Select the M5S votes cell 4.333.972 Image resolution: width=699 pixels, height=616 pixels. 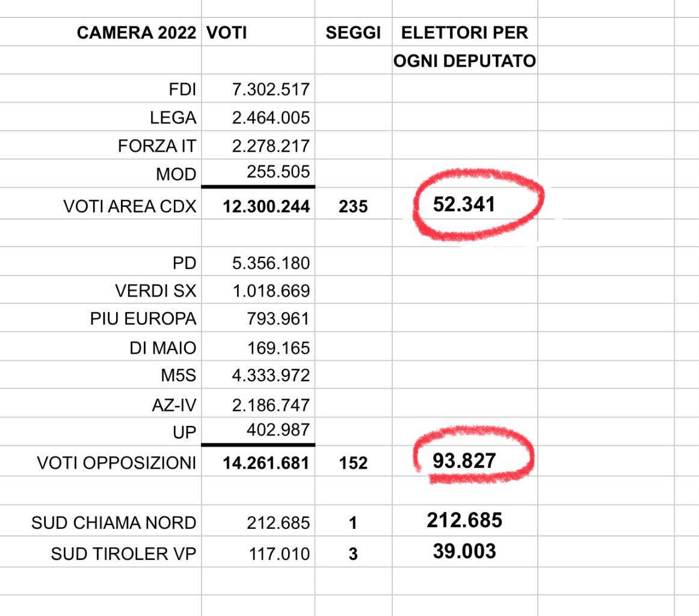pyautogui.click(x=258, y=375)
